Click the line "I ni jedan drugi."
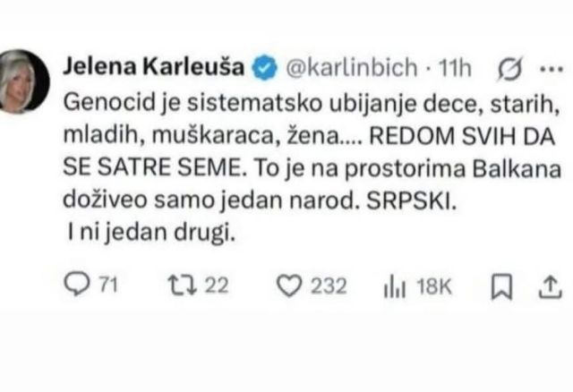 (151, 233)
